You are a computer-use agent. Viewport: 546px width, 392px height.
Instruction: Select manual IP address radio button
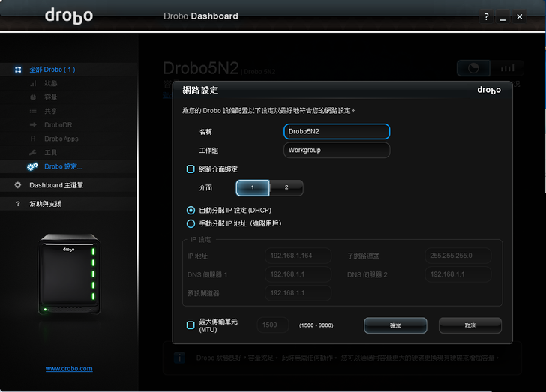tap(190, 223)
